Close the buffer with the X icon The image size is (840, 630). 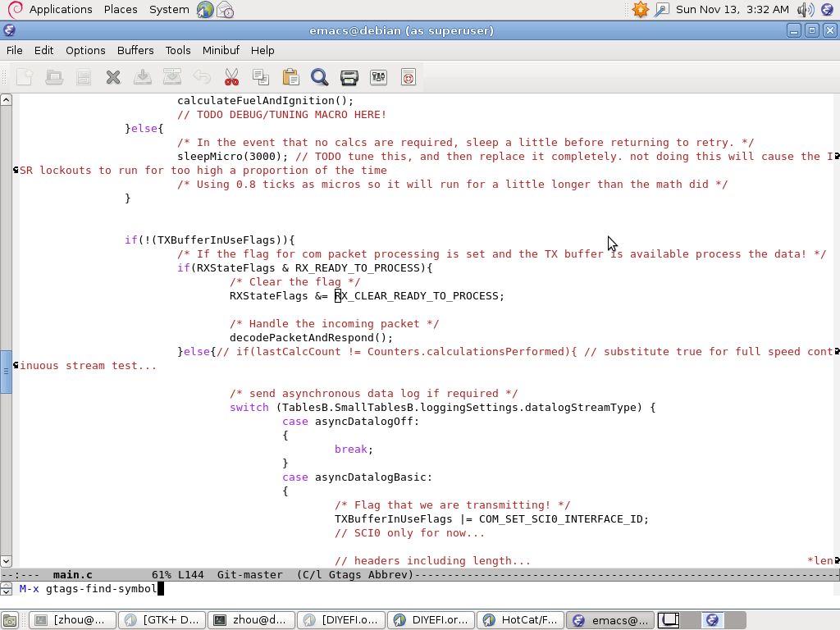pos(113,77)
